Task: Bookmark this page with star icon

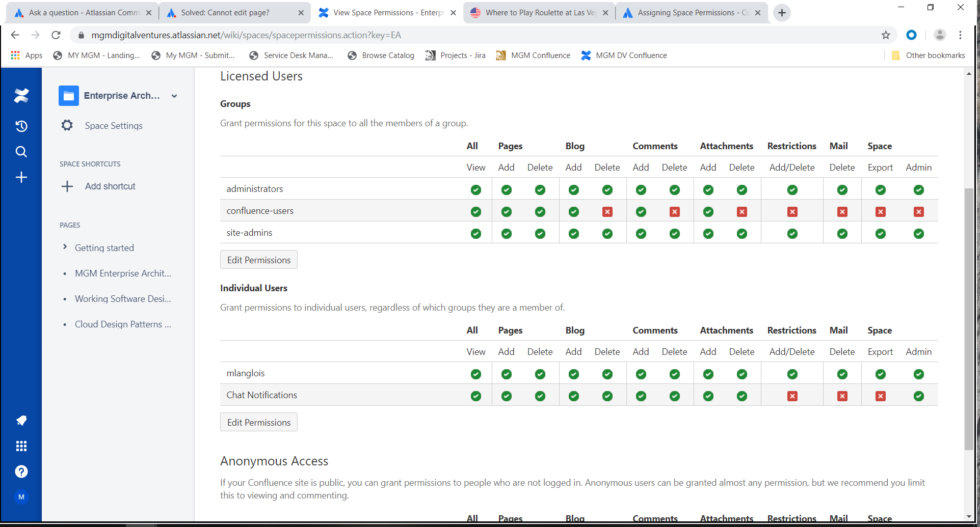Action: tap(886, 35)
